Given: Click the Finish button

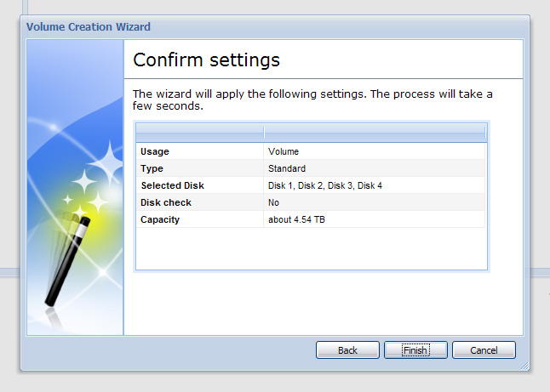Looking at the screenshot, I should coord(415,350).
